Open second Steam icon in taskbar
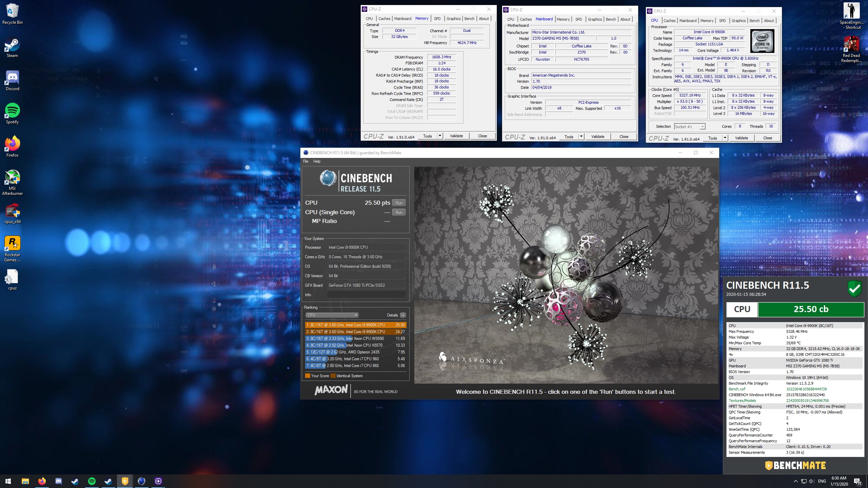 pos(108,481)
